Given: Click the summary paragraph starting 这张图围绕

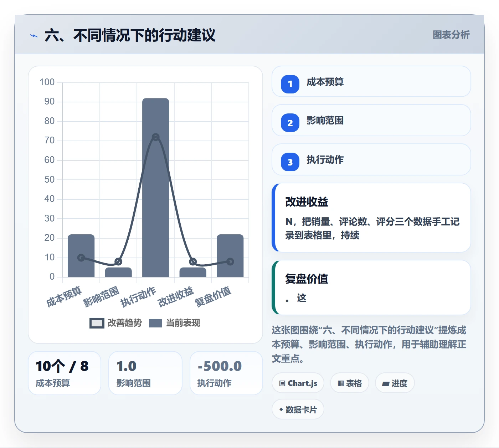Looking at the screenshot, I should [369, 344].
